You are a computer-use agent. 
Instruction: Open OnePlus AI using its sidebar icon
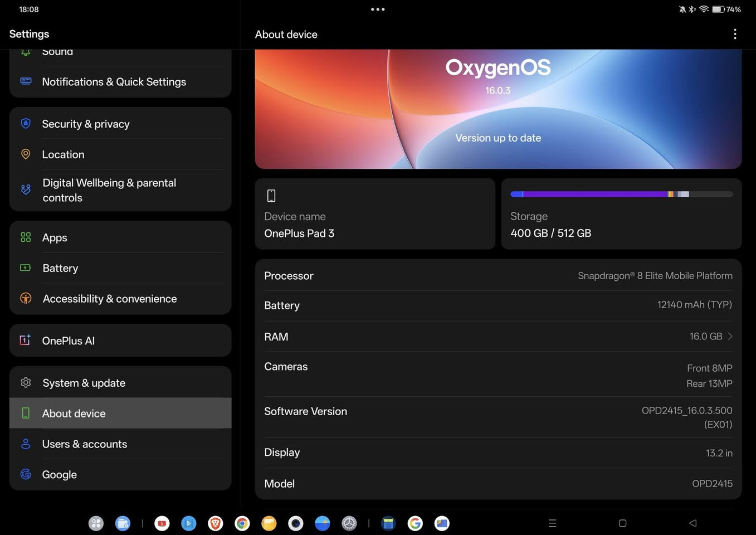click(x=26, y=340)
